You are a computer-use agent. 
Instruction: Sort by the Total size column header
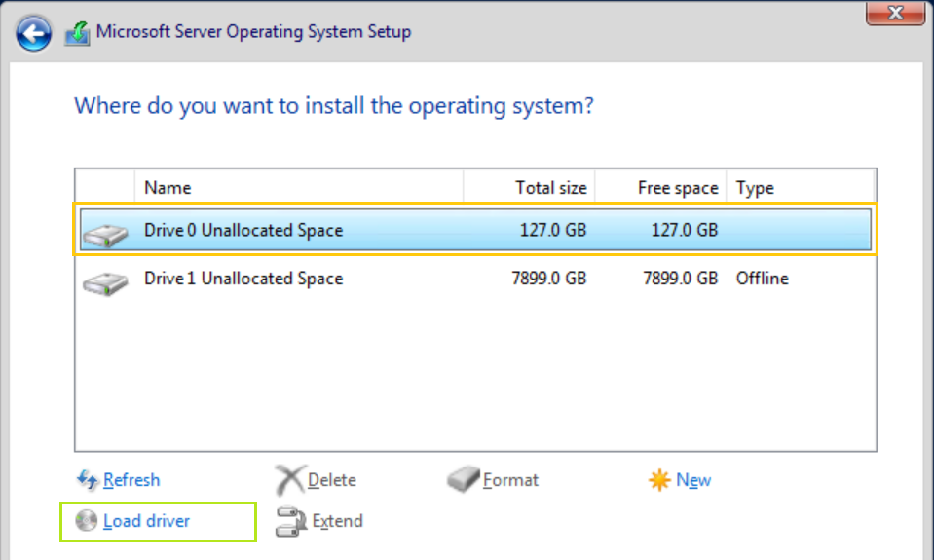point(550,188)
